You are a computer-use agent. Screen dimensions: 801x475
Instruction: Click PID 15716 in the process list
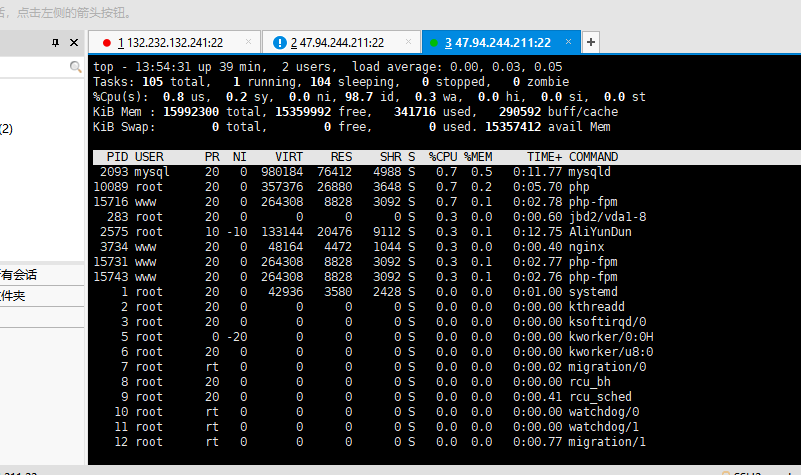pyautogui.click(x=111, y=202)
